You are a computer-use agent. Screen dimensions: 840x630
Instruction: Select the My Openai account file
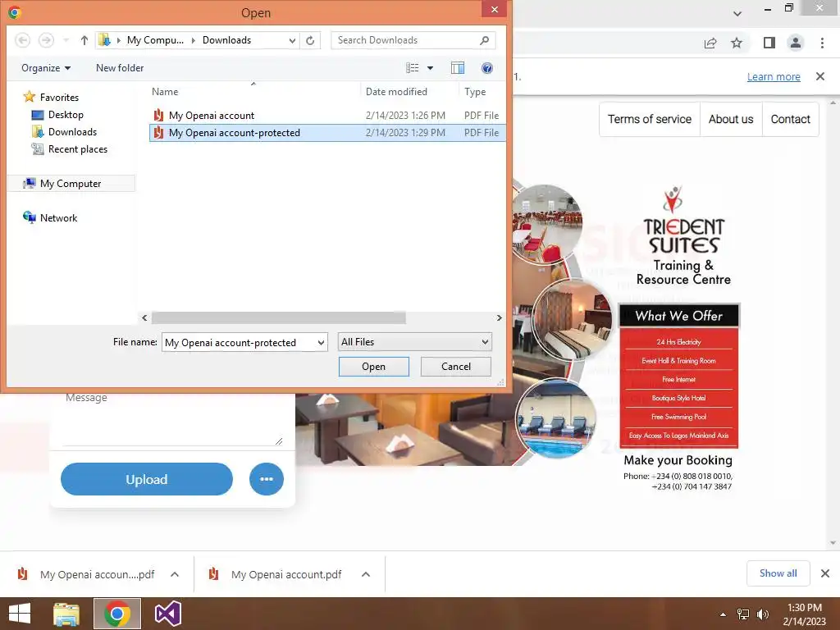[x=326, y=115]
